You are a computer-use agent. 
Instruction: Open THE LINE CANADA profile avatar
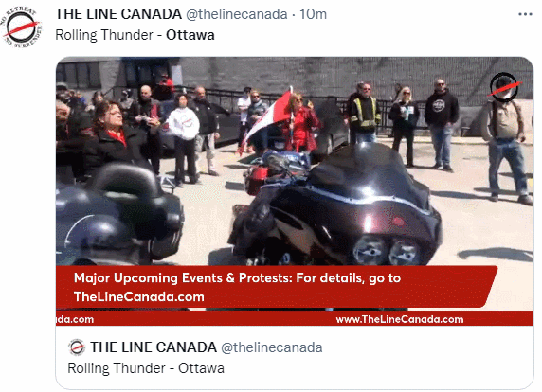(x=21, y=27)
